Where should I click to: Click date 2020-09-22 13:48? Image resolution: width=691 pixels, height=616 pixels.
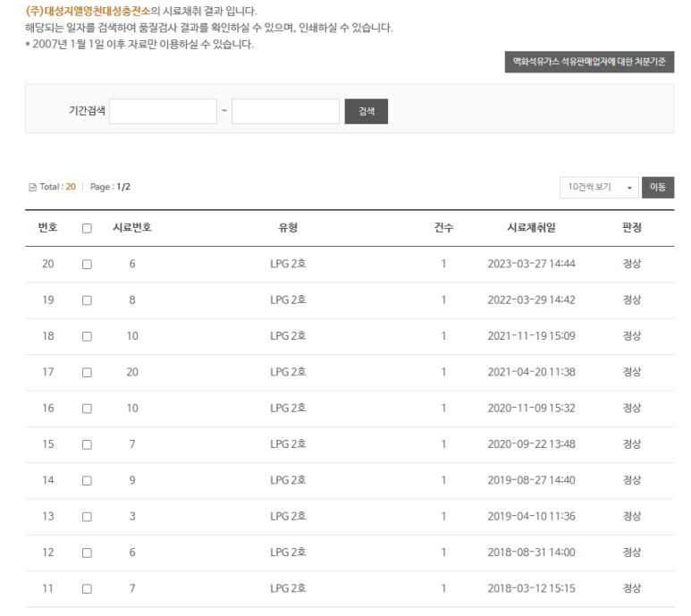[532, 444]
